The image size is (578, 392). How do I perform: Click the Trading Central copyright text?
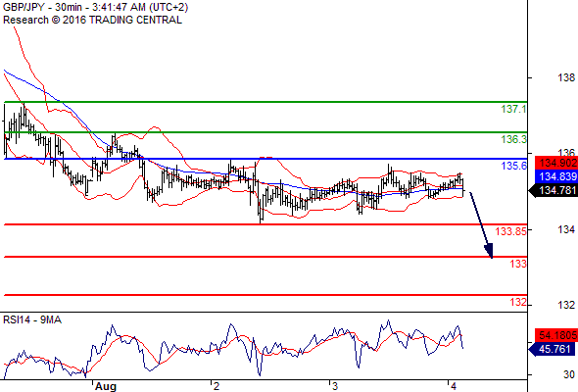click(92, 20)
